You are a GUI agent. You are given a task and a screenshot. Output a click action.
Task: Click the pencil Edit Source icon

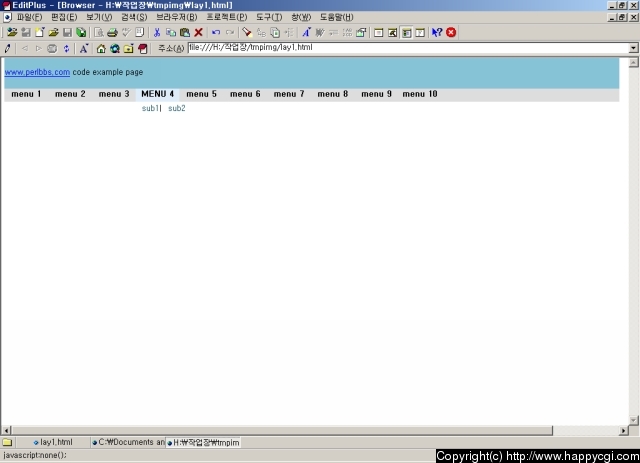coord(8,48)
